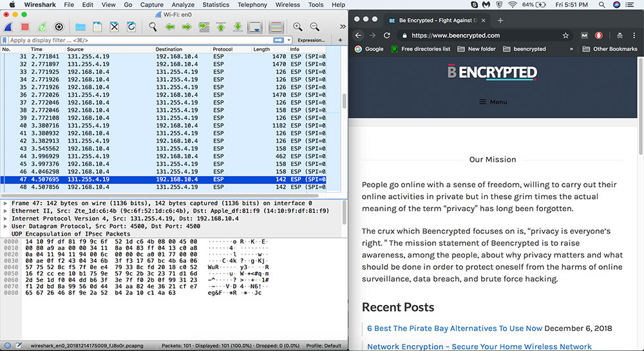Sort packets by the Length column
The image size is (644, 351).
269,49
